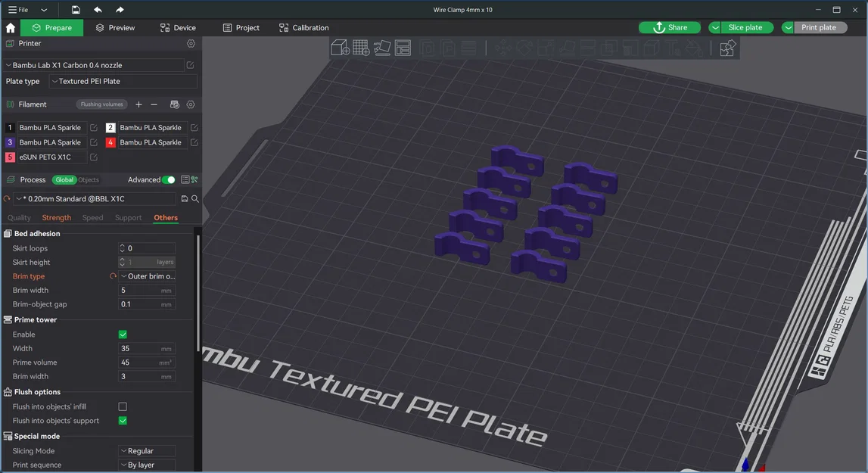
Task: Arrange all objects toolbar icon
Action: 403,48
